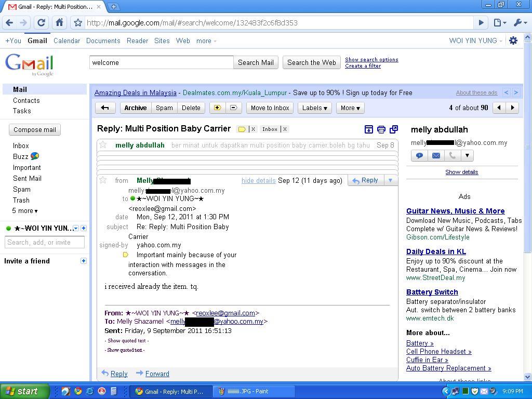Click the hide details link
Screen dimensions: 532x399
(259, 180)
